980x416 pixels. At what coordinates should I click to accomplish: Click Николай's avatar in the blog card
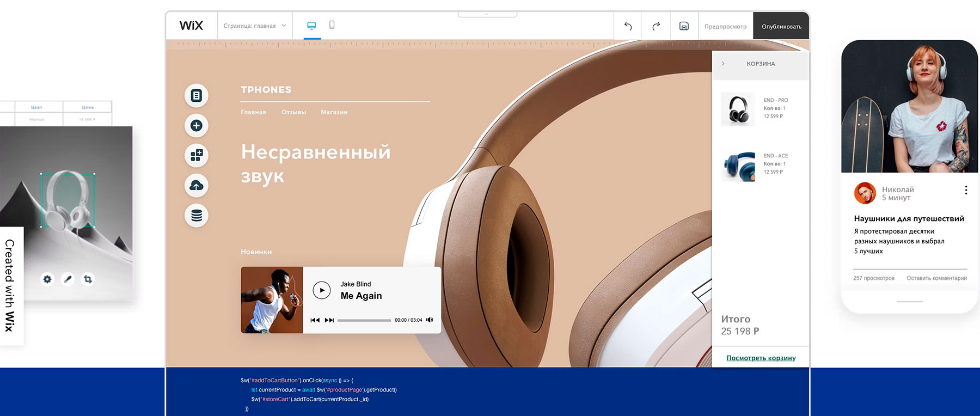(865, 193)
